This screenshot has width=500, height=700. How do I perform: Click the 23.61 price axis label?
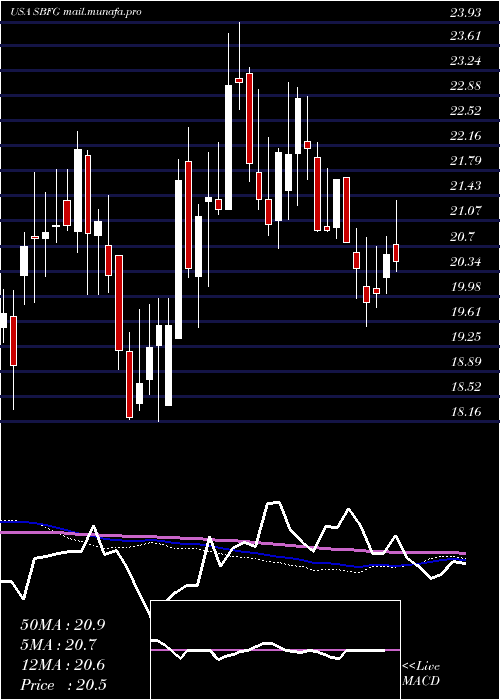click(x=466, y=36)
